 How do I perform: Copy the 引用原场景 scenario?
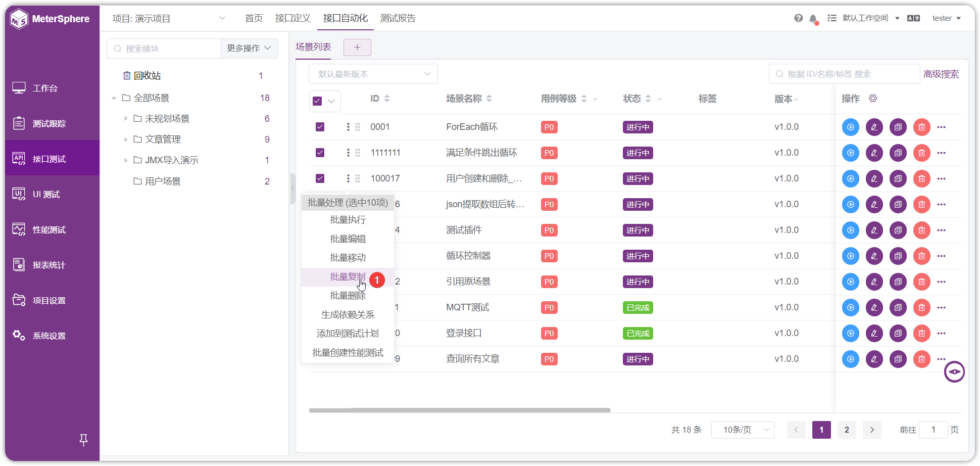[x=898, y=282]
